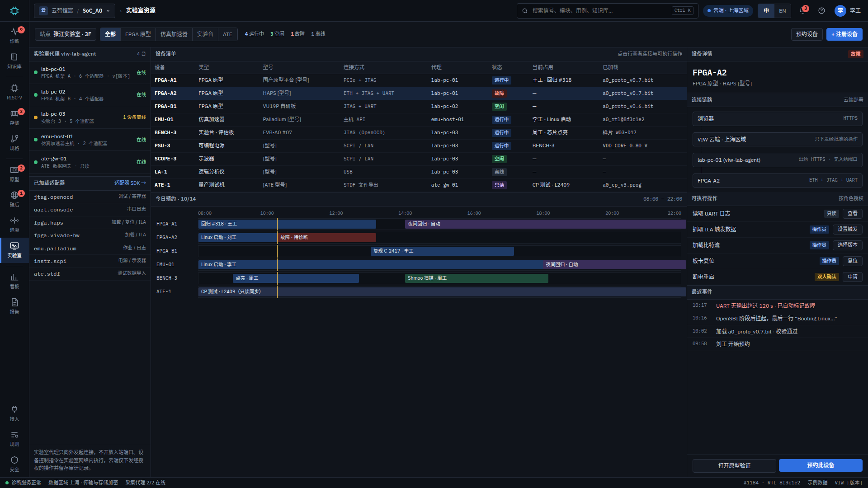Open the help question mark icon
This screenshot has width=868, height=488.
(x=821, y=10)
